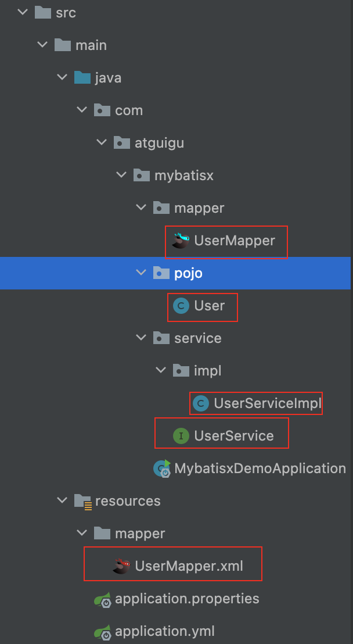The image size is (353, 644).
Task: Click the red MyBatis bird icon of UserMapper.xml
Action: pos(121,566)
